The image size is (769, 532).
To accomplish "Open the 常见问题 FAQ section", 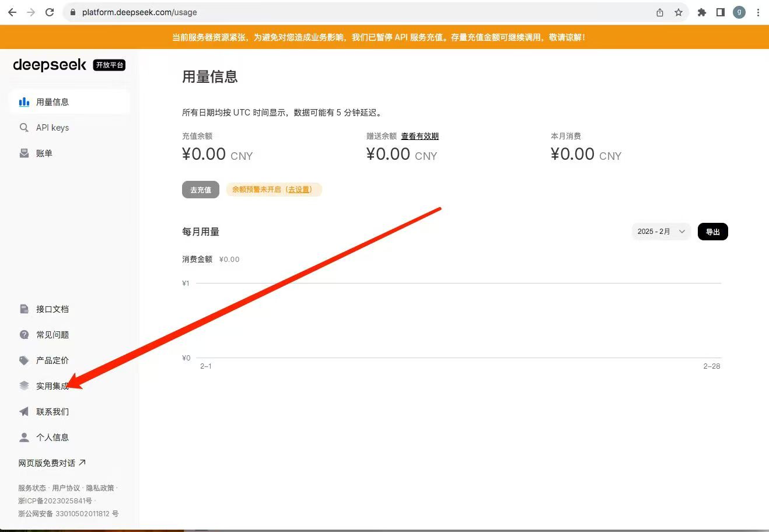I will coord(52,334).
